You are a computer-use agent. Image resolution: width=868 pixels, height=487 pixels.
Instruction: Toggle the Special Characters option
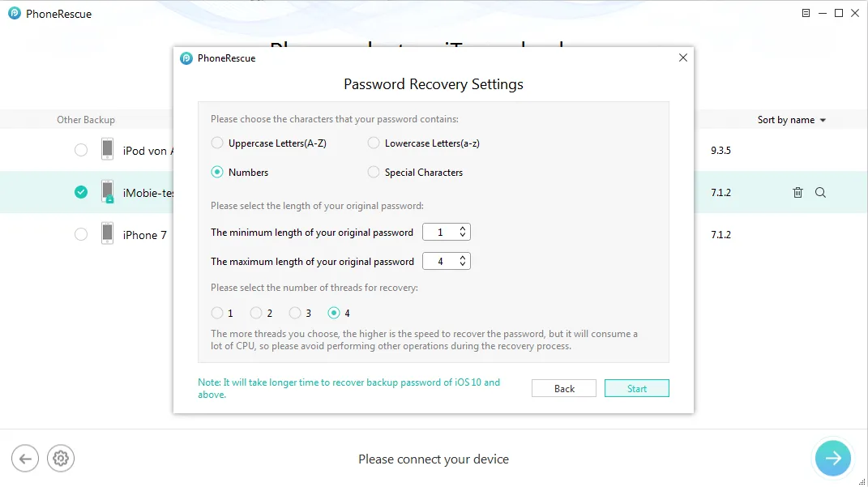click(x=374, y=172)
